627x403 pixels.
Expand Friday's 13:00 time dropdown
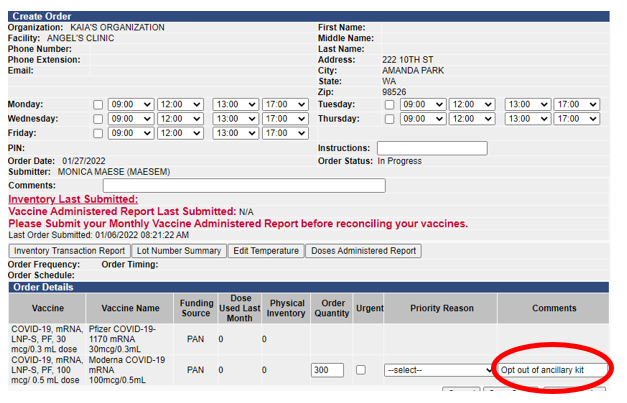[x=236, y=133]
